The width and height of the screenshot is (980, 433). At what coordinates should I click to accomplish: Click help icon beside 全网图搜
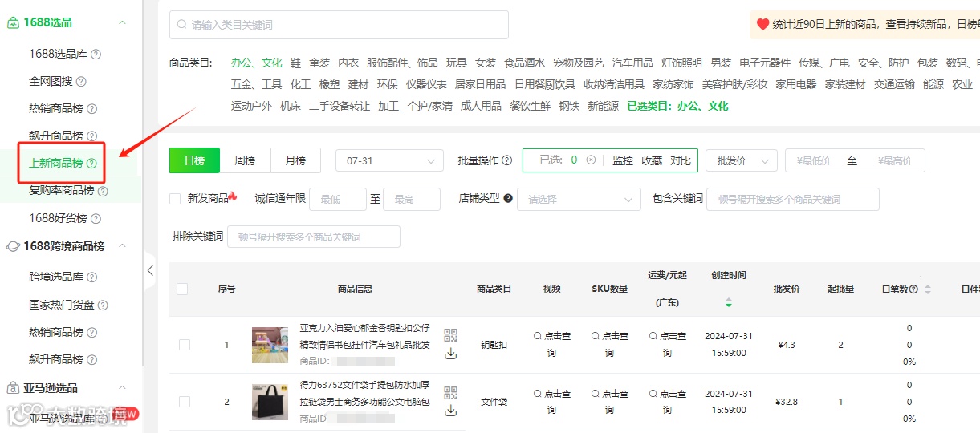pos(81,82)
